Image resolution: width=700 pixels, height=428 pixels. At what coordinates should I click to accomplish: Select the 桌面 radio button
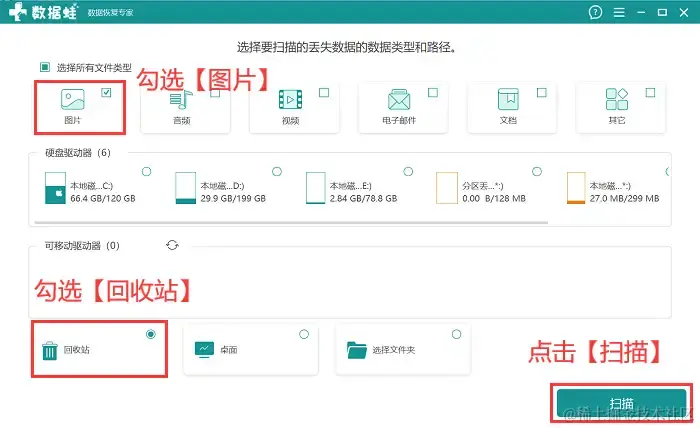click(304, 334)
